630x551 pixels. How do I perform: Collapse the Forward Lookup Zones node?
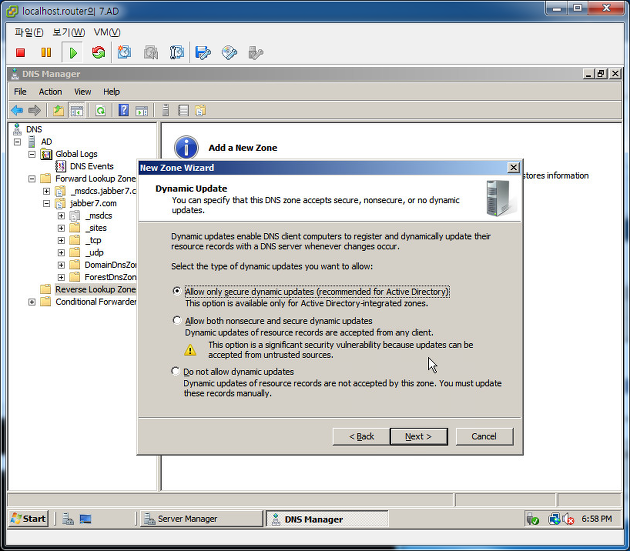click(32, 179)
